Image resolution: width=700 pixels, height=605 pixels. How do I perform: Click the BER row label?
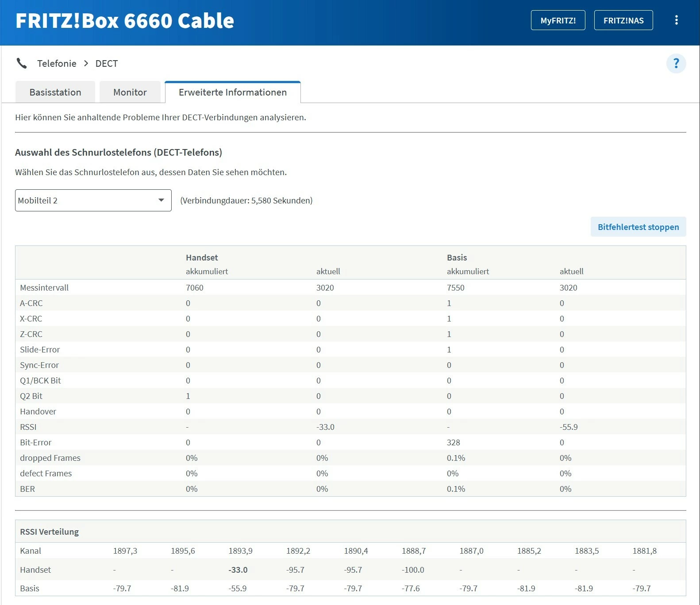[27, 489]
